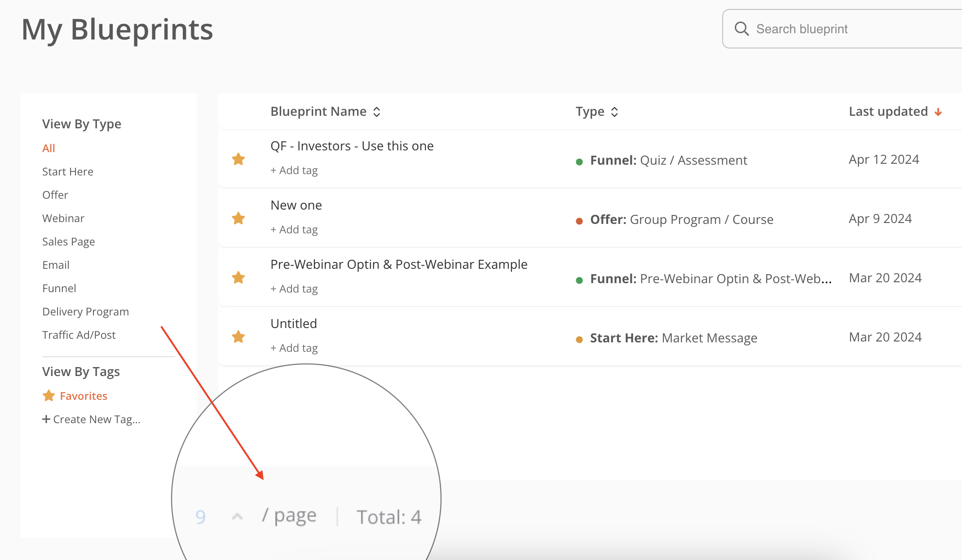Viewport: 962px width, 560px height.
Task: Click the Favorites star icon in the sidebar
Action: (x=49, y=396)
